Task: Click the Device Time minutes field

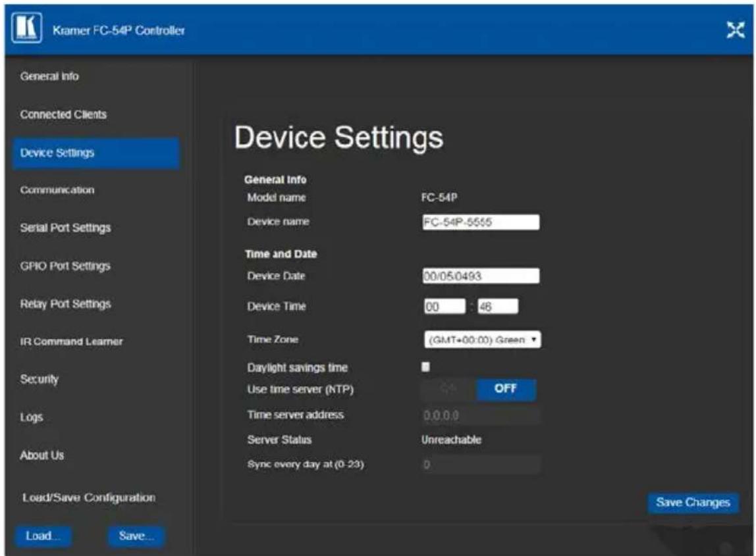Action: [498, 307]
